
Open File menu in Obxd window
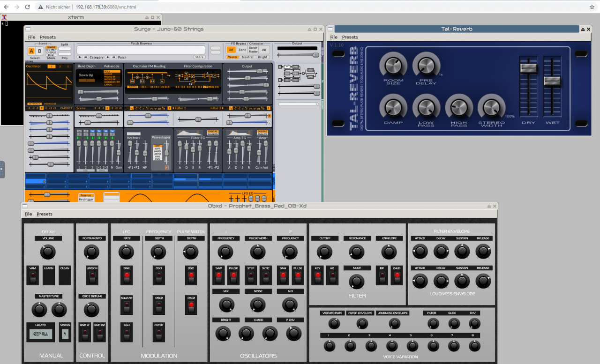click(x=29, y=214)
